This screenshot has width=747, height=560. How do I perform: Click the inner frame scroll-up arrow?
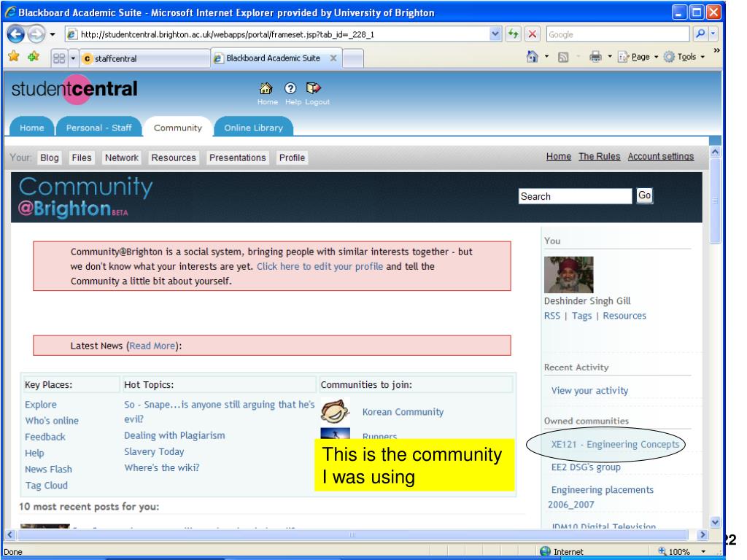click(x=715, y=152)
